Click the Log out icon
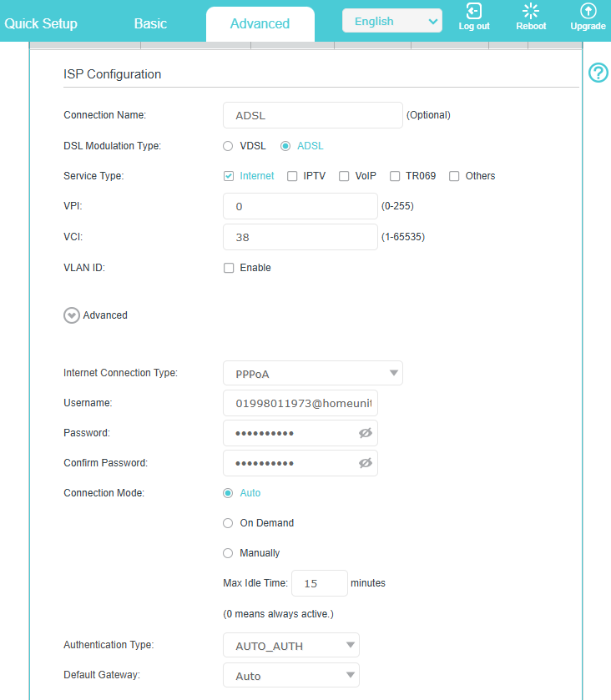Viewport: 611px width, 700px height. 474,12
